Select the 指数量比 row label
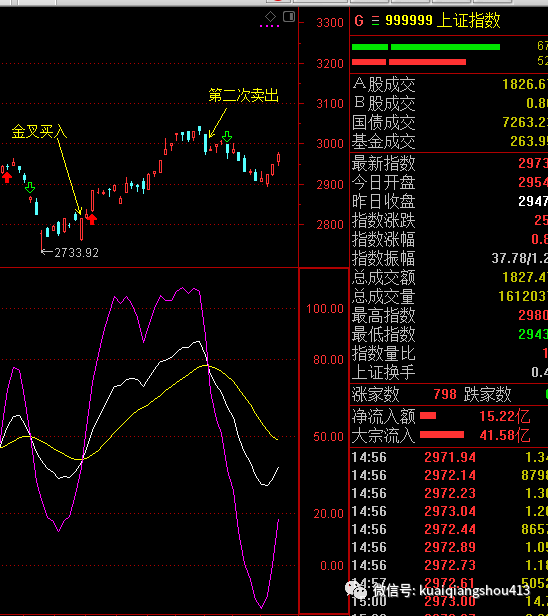548x616 pixels. pos(384,353)
